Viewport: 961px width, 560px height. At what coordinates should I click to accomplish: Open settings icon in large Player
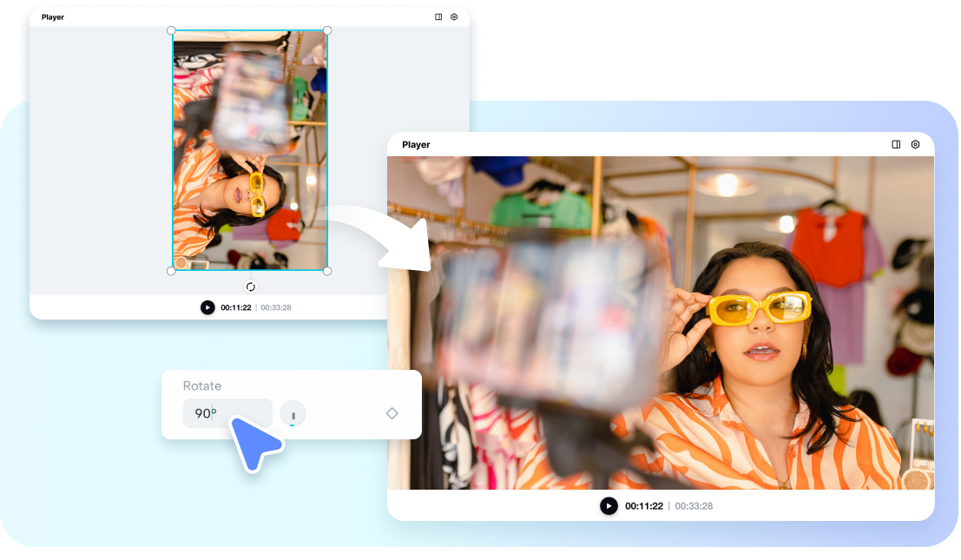[x=915, y=145]
